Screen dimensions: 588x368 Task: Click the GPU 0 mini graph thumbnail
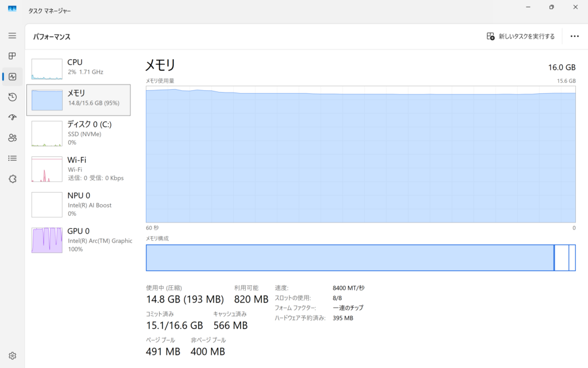[x=47, y=240]
